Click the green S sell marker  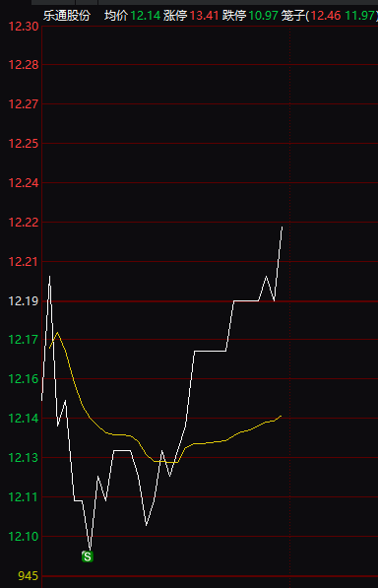88,556
